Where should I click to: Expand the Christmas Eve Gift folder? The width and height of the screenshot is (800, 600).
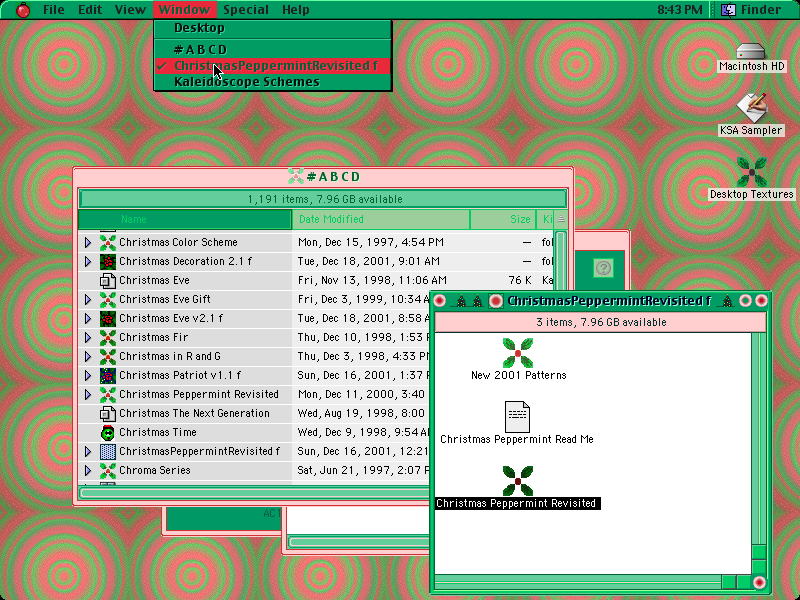88,299
